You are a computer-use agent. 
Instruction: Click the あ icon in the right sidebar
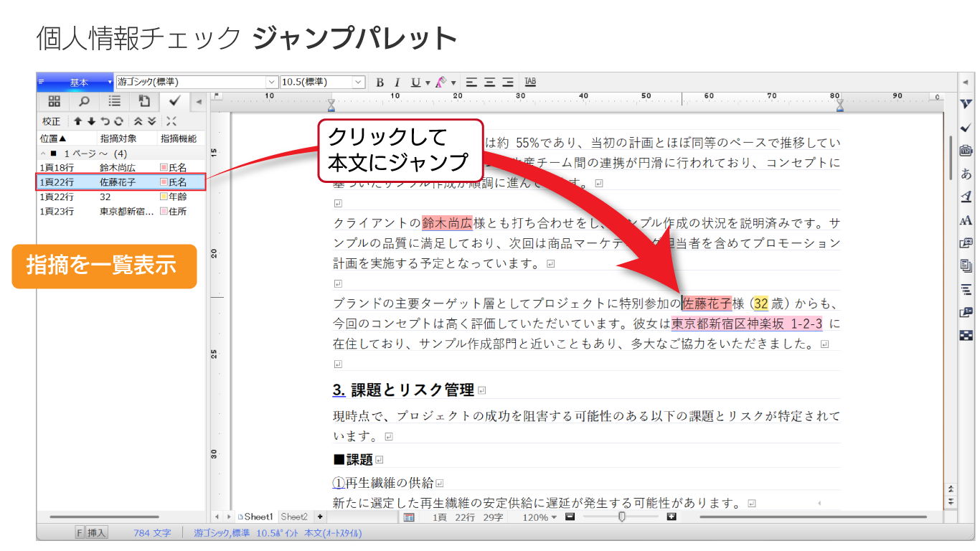966,174
